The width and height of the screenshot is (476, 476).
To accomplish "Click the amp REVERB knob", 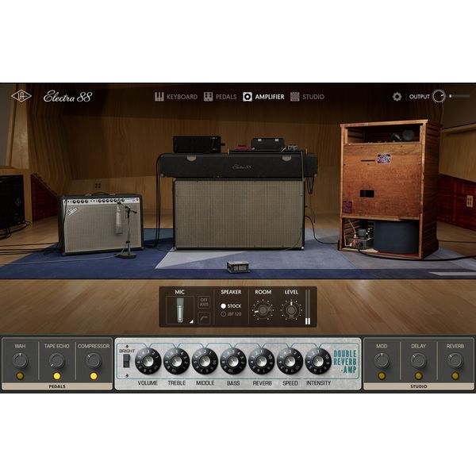I will [262, 361].
